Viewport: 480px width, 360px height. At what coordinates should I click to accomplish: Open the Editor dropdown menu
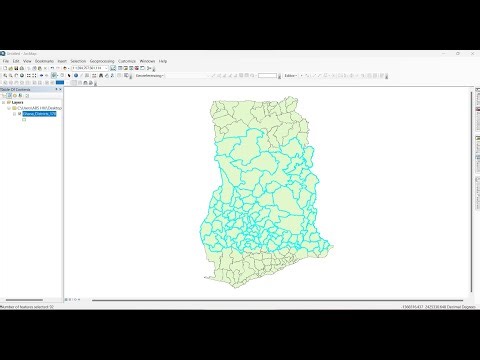click(x=291, y=76)
